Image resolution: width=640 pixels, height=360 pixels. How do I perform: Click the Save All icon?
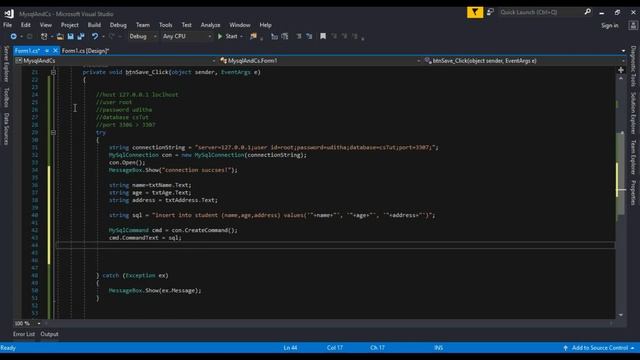(81, 36)
